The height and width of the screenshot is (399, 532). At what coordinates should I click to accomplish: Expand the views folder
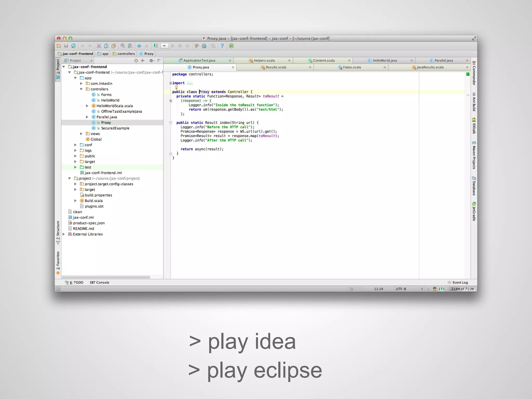click(x=81, y=134)
